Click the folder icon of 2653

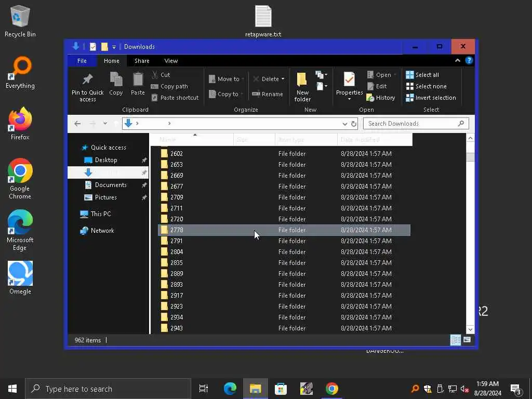coord(164,165)
